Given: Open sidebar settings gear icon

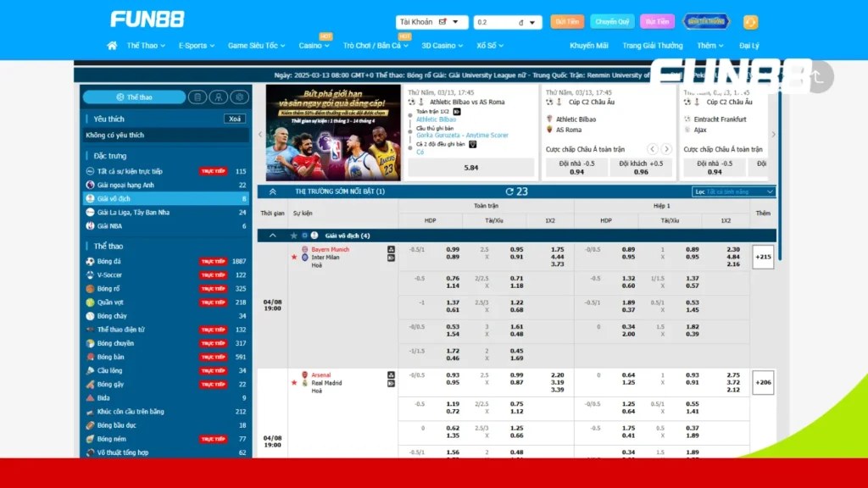Looking at the screenshot, I should (239, 97).
